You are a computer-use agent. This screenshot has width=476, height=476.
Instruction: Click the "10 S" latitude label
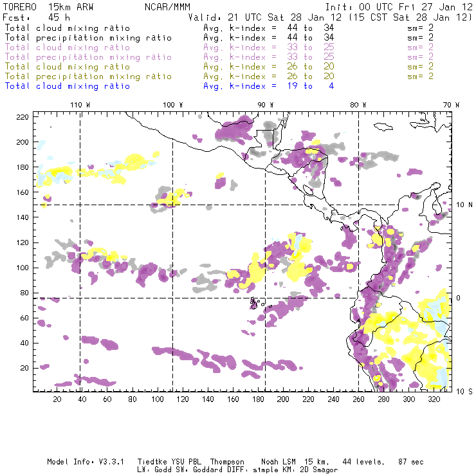pos(464,392)
